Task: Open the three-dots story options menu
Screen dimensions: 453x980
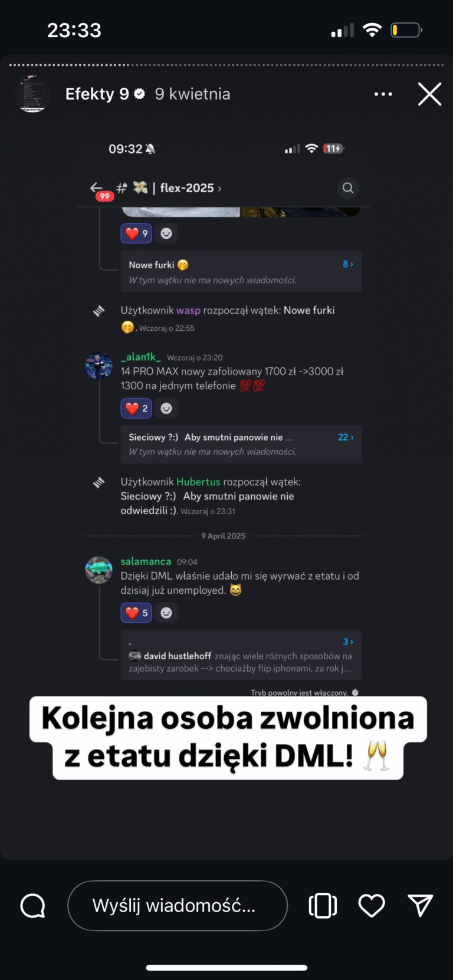Action: 383,94
